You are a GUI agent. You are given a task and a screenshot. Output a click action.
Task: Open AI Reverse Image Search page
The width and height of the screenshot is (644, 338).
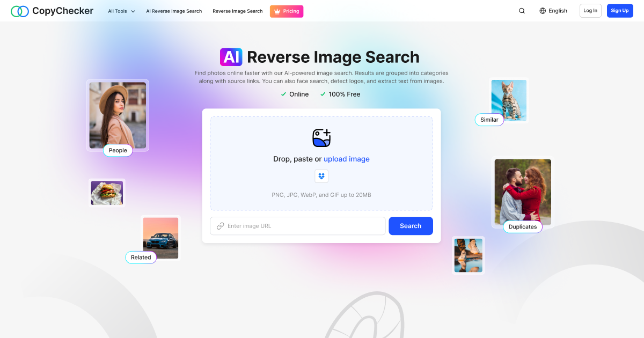pos(173,11)
